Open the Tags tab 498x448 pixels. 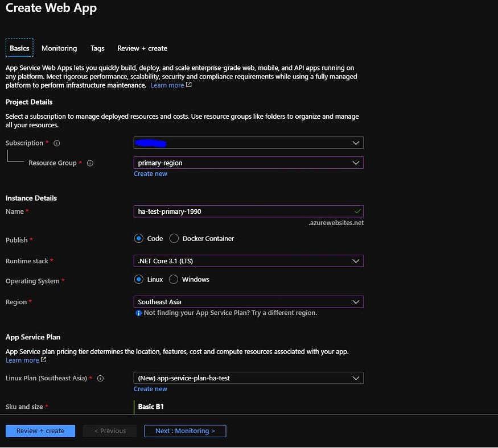(97, 48)
